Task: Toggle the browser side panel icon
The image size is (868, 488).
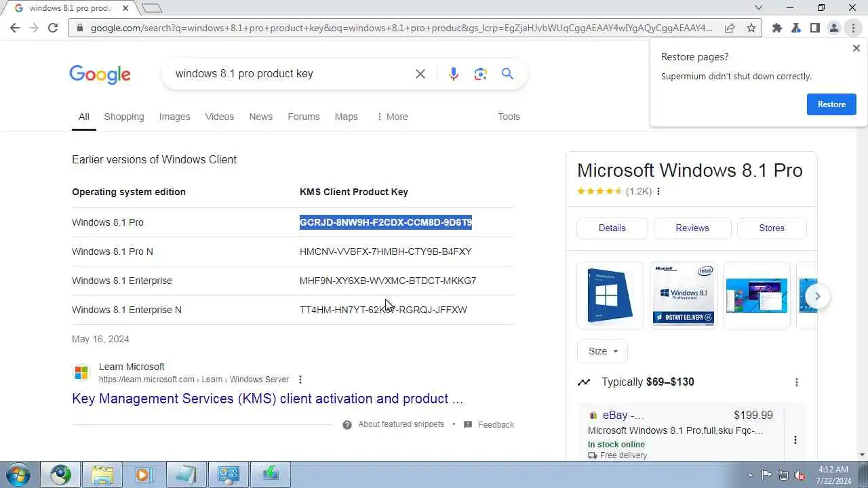Action: (x=815, y=28)
